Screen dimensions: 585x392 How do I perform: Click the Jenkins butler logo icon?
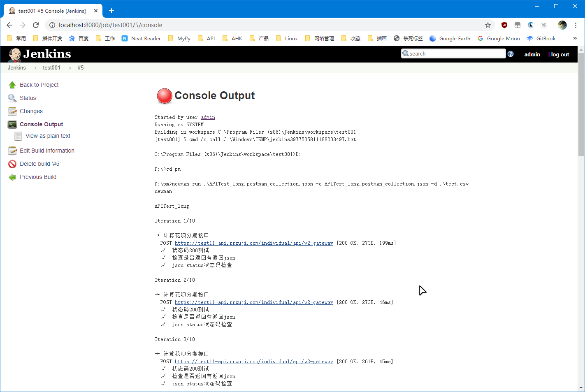coord(15,54)
